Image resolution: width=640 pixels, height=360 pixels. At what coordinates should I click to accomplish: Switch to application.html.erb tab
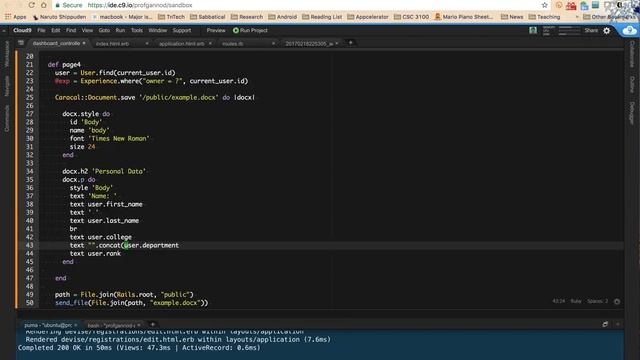(182, 43)
